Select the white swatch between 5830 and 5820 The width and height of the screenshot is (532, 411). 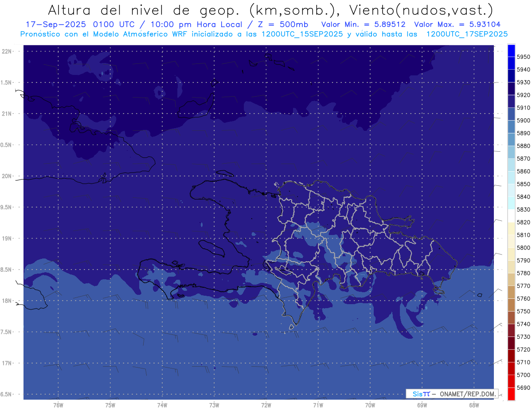[x=511, y=215]
